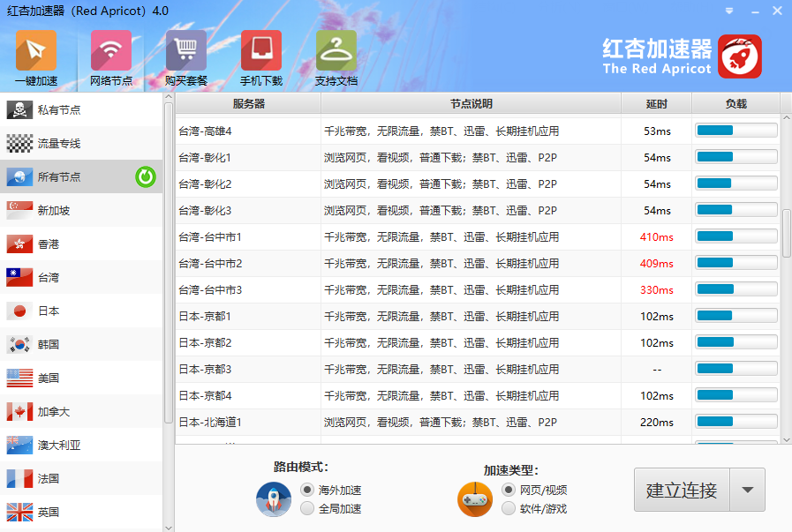Click the 手机下载 mobile download icon
The height and width of the screenshot is (532, 792).
coord(261,51)
